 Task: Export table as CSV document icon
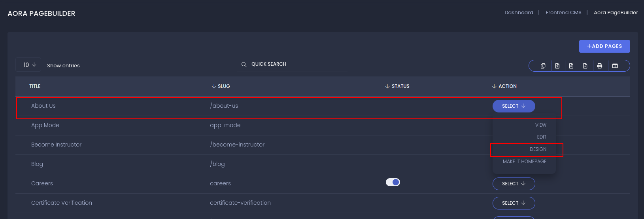click(x=571, y=66)
